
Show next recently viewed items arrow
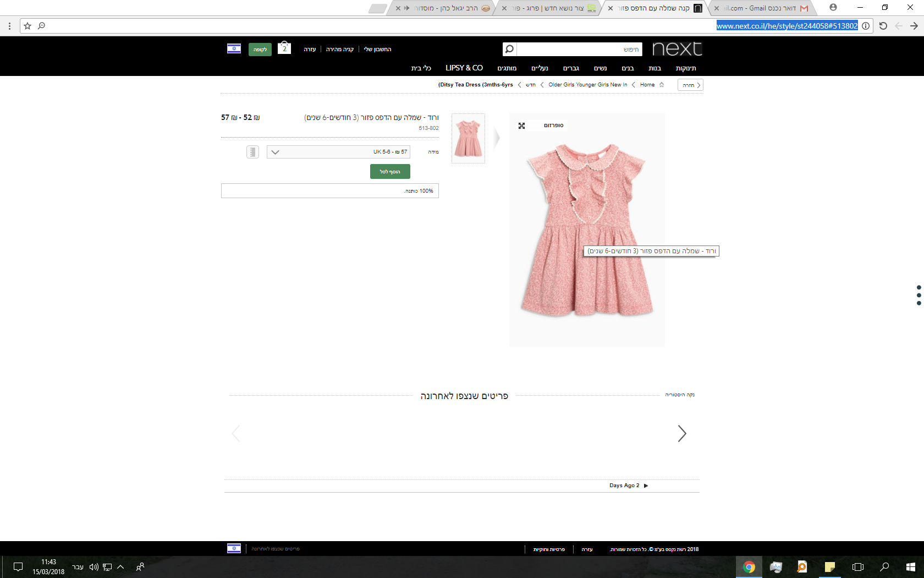coord(682,434)
